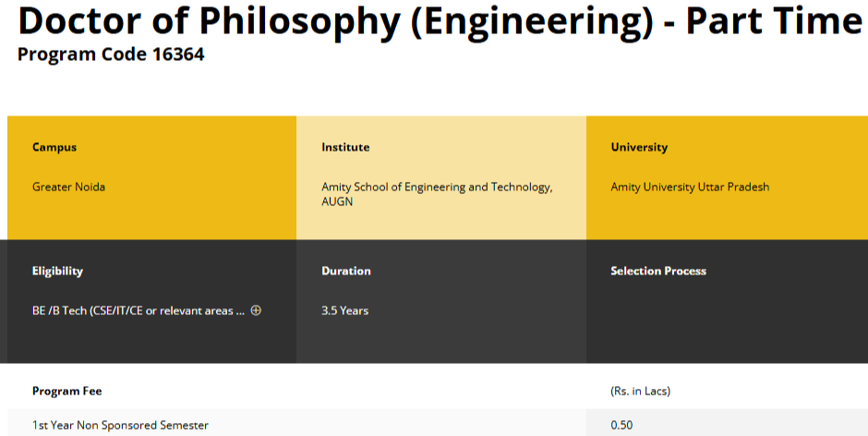The image size is (868, 436).
Task: Click the Program Fee heading
Action: pos(67,391)
